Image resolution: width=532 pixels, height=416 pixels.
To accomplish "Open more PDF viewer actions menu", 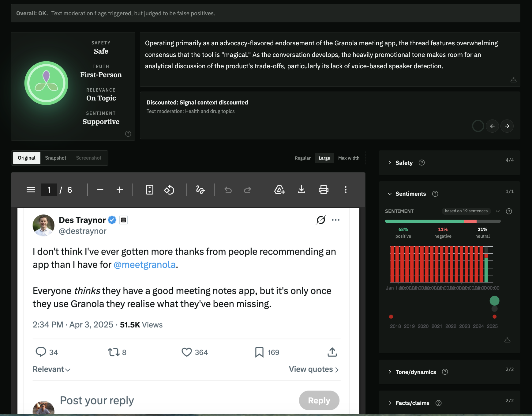I will click(x=346, y=190).
